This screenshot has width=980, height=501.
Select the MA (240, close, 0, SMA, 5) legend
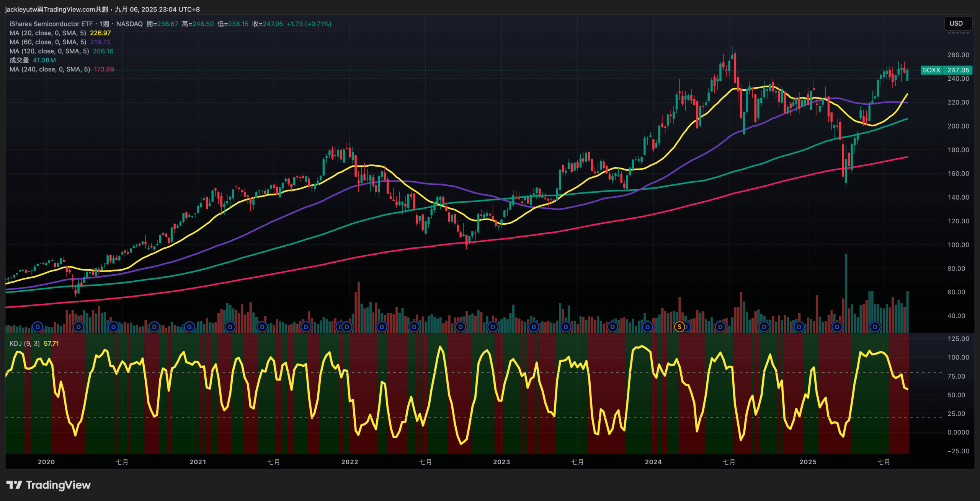tap(49, 69)
